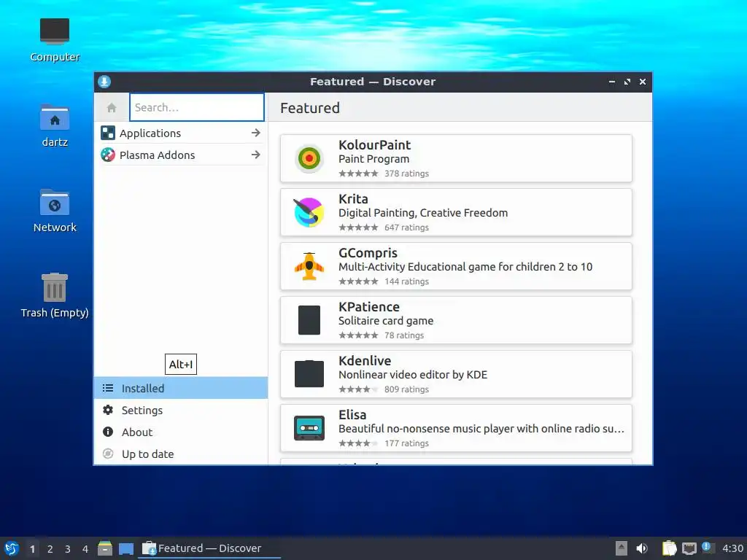The height and width of the screenshot is (560, 747).
Task: Click the Plasma Addons category icon
Action: [108, 155]
